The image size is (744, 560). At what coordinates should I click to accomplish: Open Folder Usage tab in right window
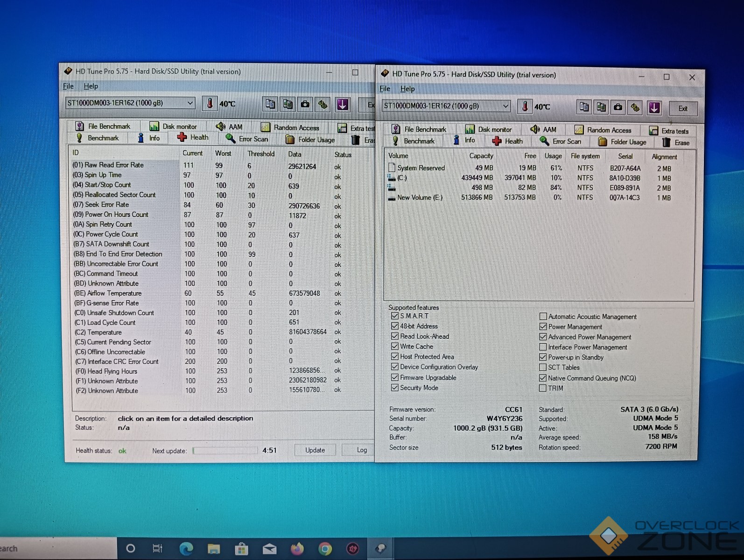pyautogui.click(x=623, y=142)
